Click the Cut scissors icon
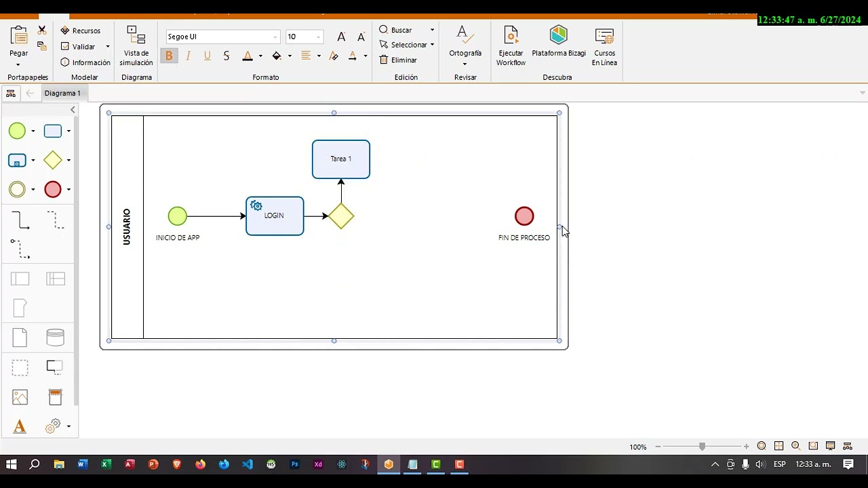Screen dimensions: 868x488 pyautogui.click(x=42, y=30)
